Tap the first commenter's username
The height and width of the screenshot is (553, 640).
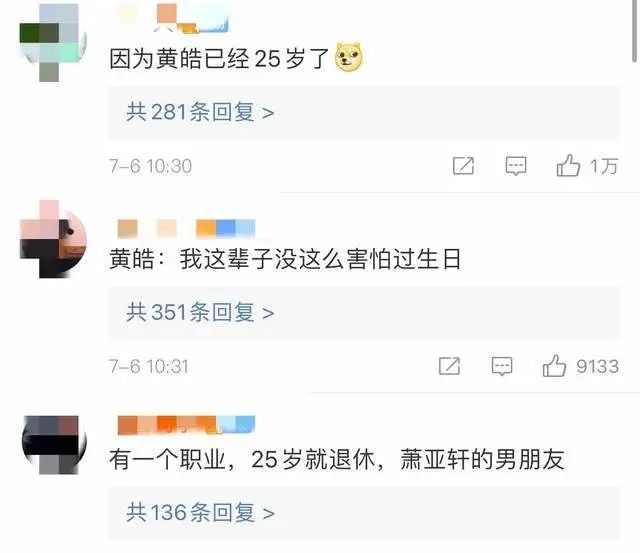tap(173, 19)
